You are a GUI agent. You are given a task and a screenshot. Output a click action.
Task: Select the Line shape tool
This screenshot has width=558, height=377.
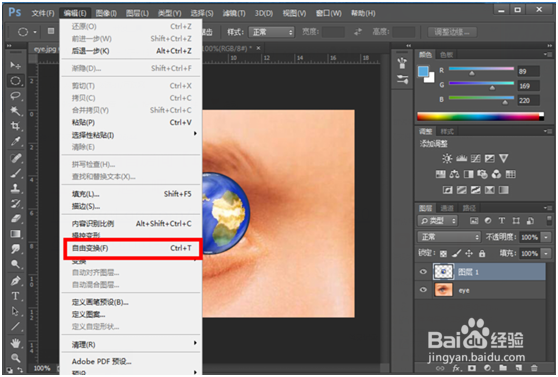coord(15,326)
